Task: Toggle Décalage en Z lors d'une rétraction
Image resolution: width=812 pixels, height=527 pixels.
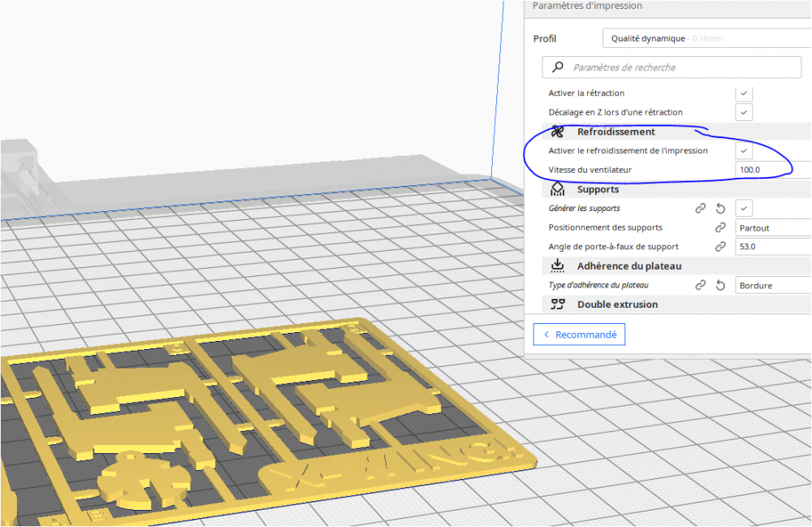Action: coord(744,112)
